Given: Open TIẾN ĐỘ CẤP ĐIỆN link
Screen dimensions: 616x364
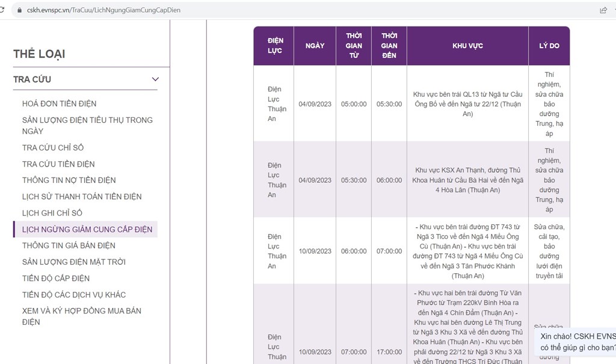Looking at the screenshot, I should [56, 279].
